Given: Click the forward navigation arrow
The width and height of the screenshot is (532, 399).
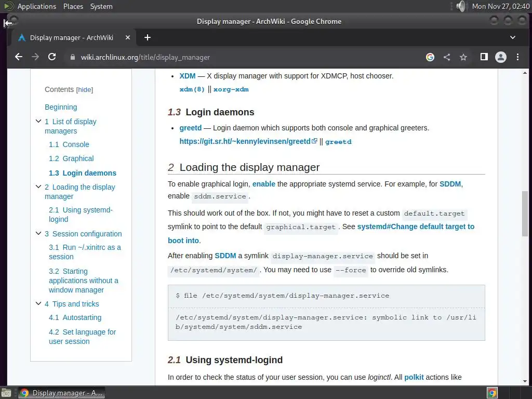Looking at the screenshot, I should (x=35, y=57).
